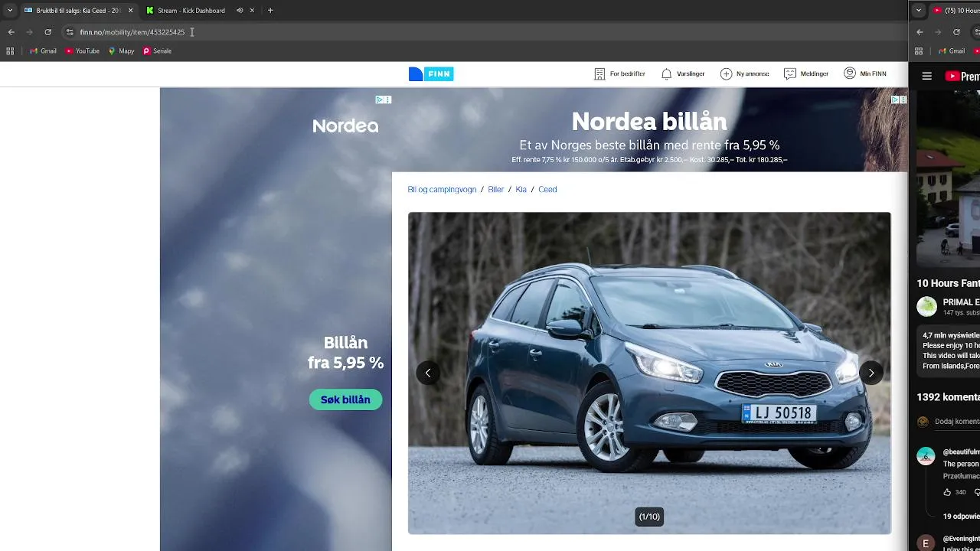Close the Bruktbil til salgs Kia Ceed tab
The width and height of the screenshot is (980, 551).
(x=130, y=11)
